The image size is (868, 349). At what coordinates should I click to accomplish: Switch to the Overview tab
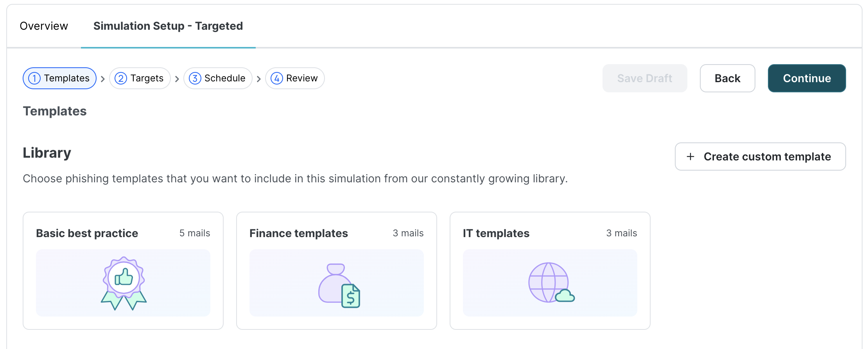click(44, 26)
